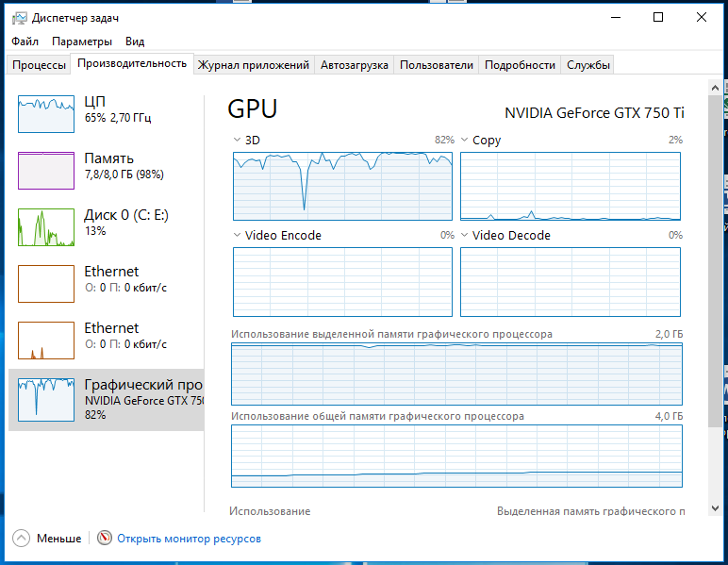Switch to the Службы tab
Viewport: 728px width, 565px height.
tap(588, 65)
